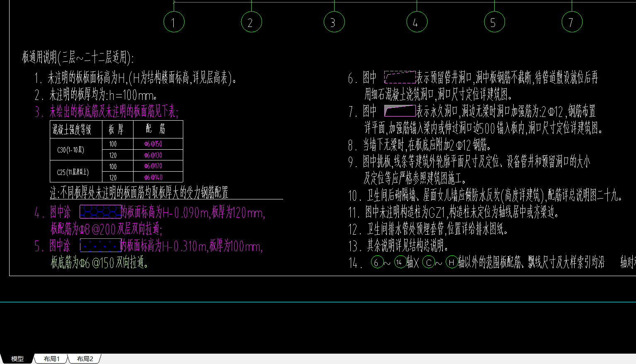Screen dimensions: 636x364
Task: Click rebar value Φ6@170 in the table
Action: pyautogui.click(x=153, y=166)
